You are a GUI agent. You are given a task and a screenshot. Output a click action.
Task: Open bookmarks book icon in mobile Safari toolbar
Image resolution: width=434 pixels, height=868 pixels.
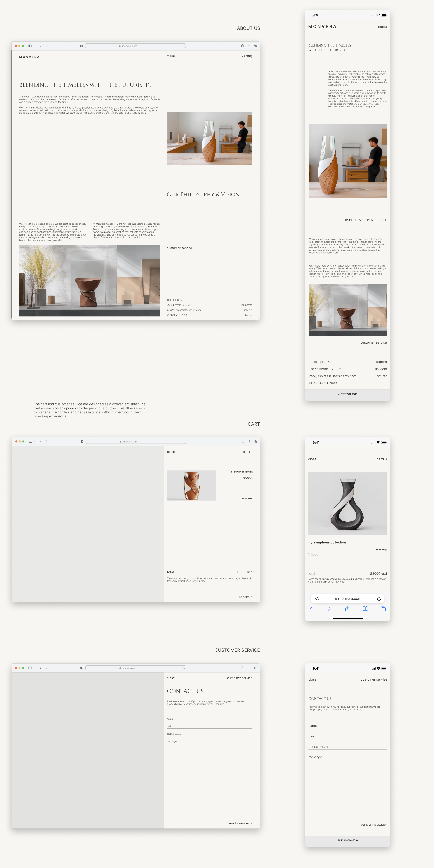click(x=365, y=609)
